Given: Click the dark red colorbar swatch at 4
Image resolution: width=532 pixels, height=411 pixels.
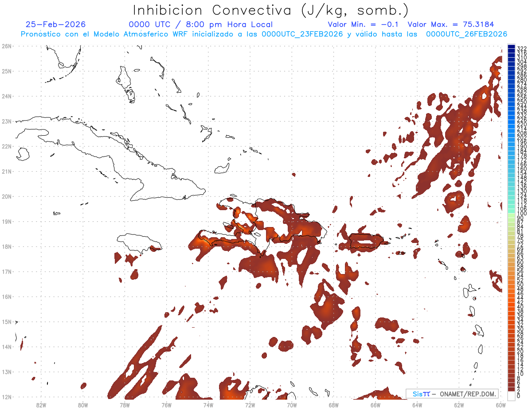Looking at the screenshot, I should 511,385.
